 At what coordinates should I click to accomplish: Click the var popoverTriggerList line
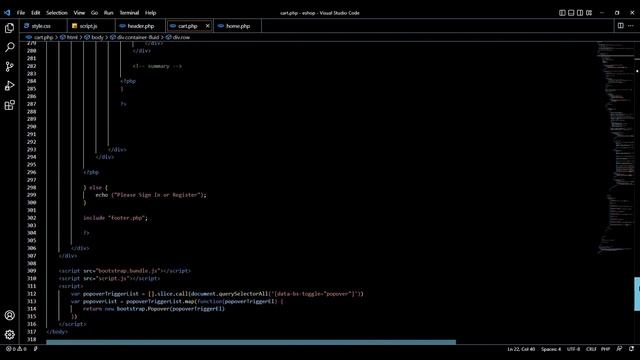pyautogui.click(x=217, y=294)
